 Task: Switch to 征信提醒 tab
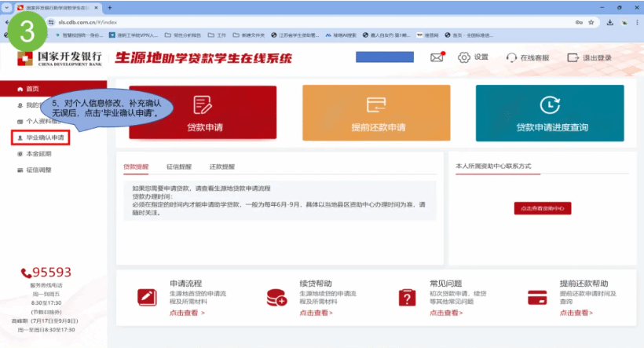(179, 167)
